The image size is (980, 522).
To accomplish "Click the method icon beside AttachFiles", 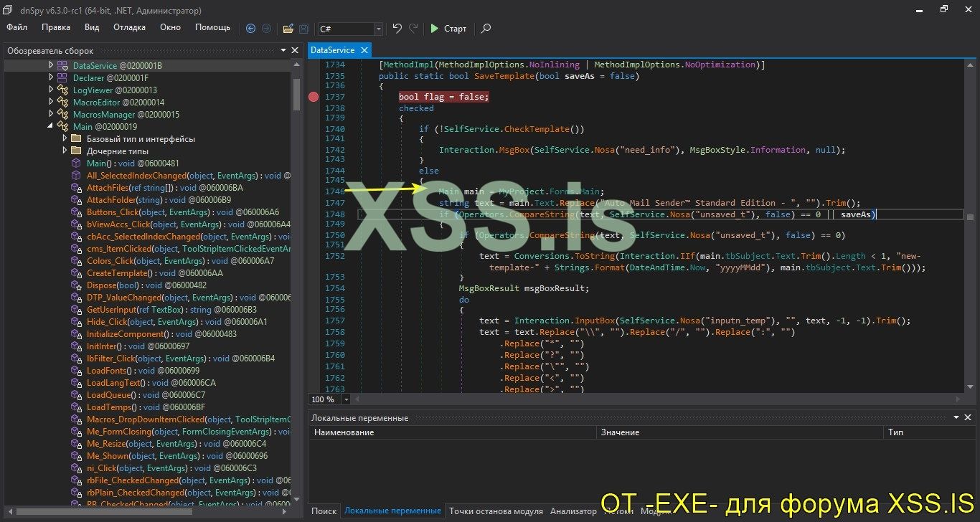I will (76, 187).
